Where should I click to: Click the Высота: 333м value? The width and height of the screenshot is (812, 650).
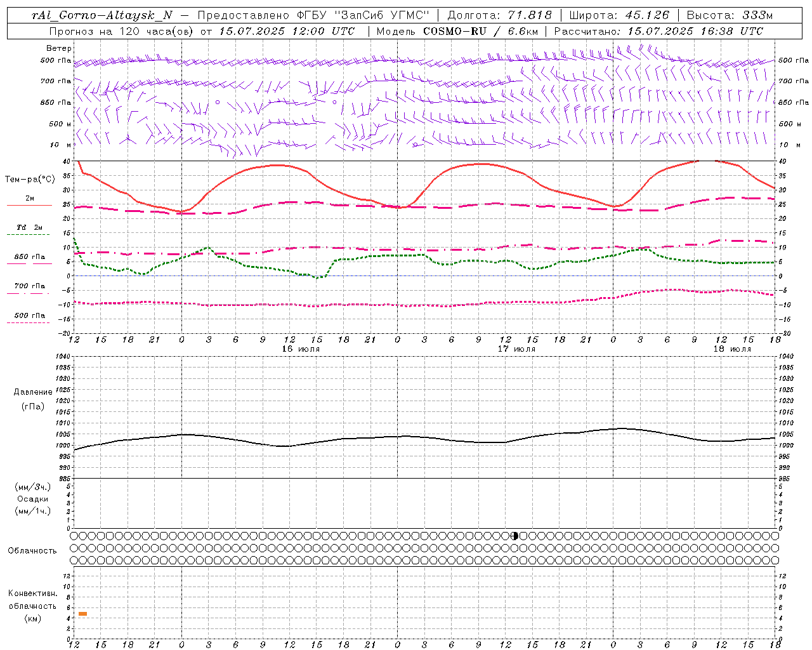pyautogui.click(x=730, y=15)
